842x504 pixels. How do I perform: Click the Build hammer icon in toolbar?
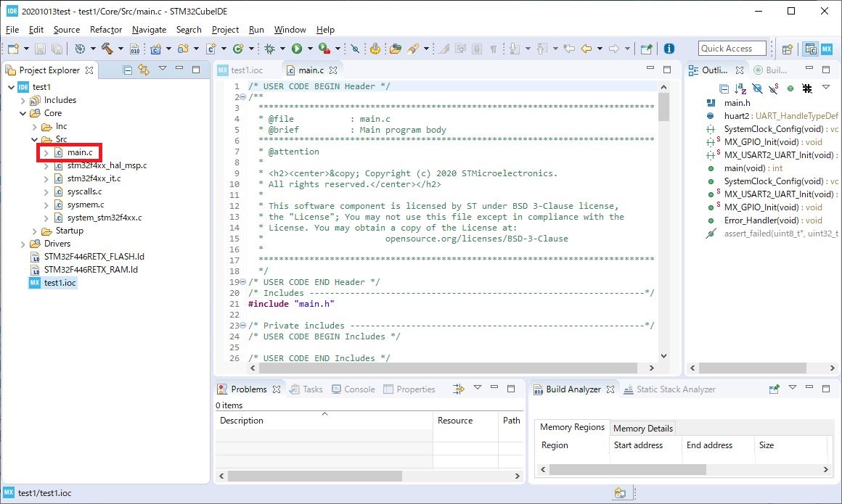tap(107, 49)
